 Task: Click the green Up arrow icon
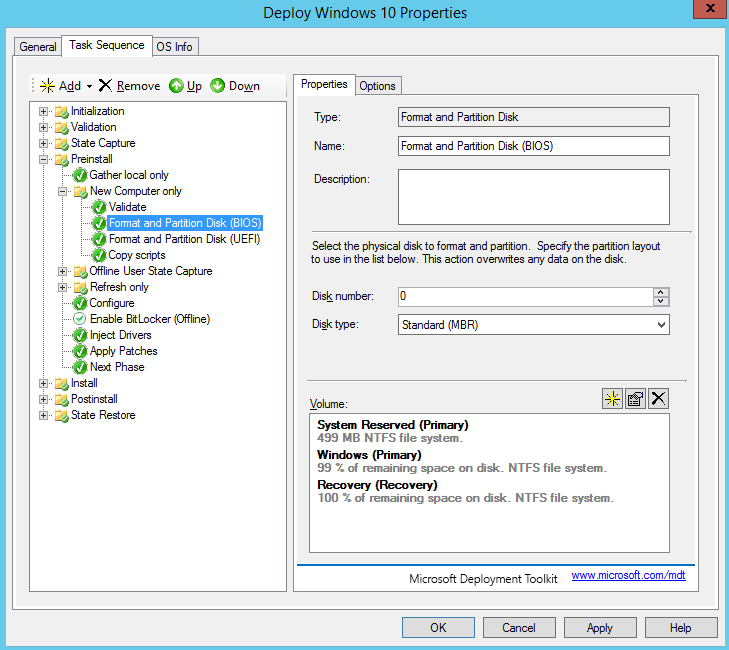tap(176, 86)
